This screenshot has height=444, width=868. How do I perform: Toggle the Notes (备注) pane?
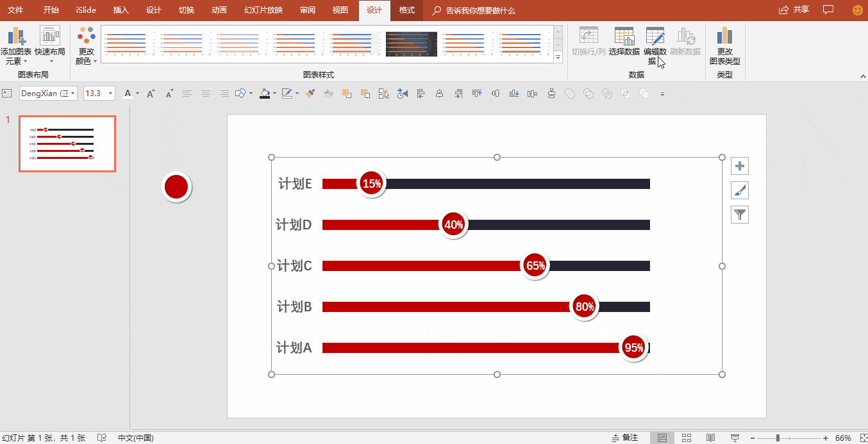625,438
